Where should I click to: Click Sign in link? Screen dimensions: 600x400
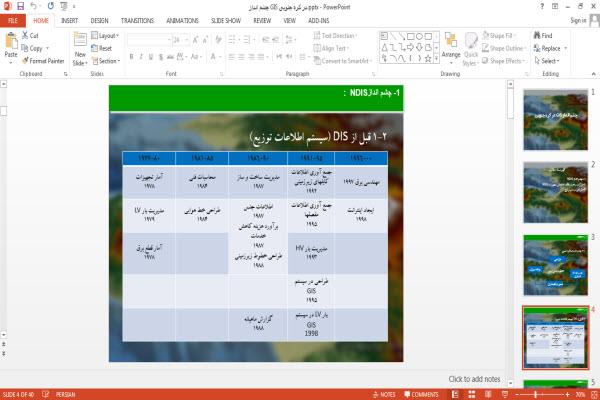point(578,20)
